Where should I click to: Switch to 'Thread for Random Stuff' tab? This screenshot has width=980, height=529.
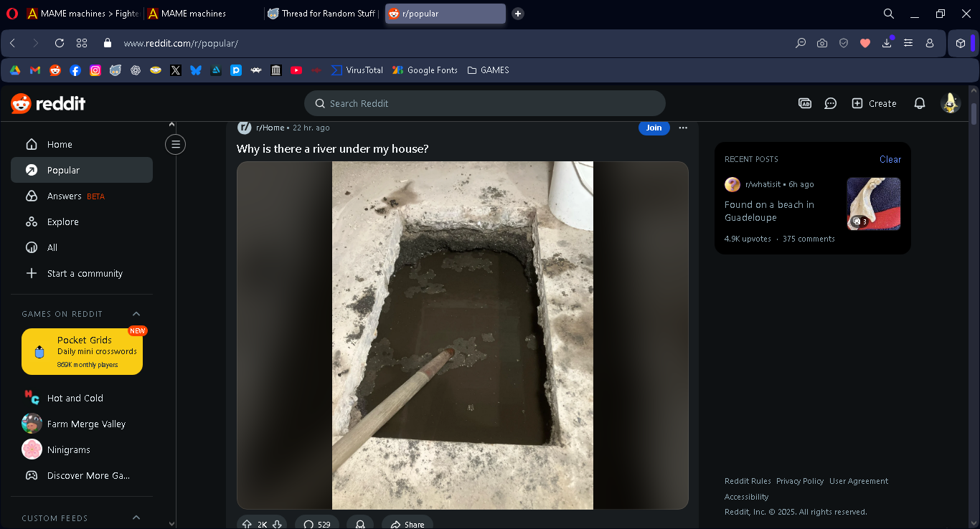tap(323, 14)
